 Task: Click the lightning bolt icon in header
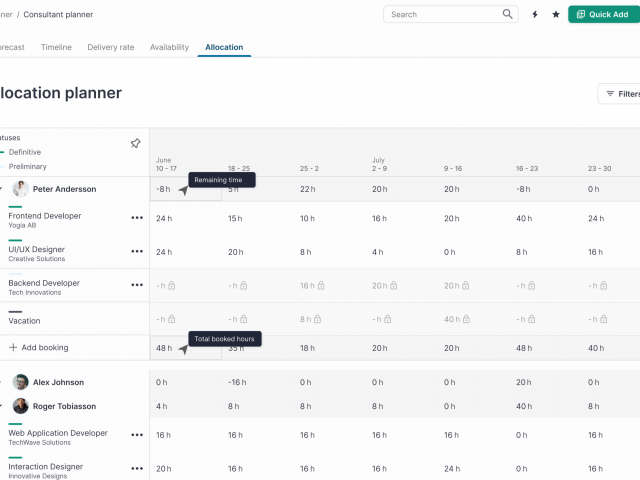click(x=535, y=15)
